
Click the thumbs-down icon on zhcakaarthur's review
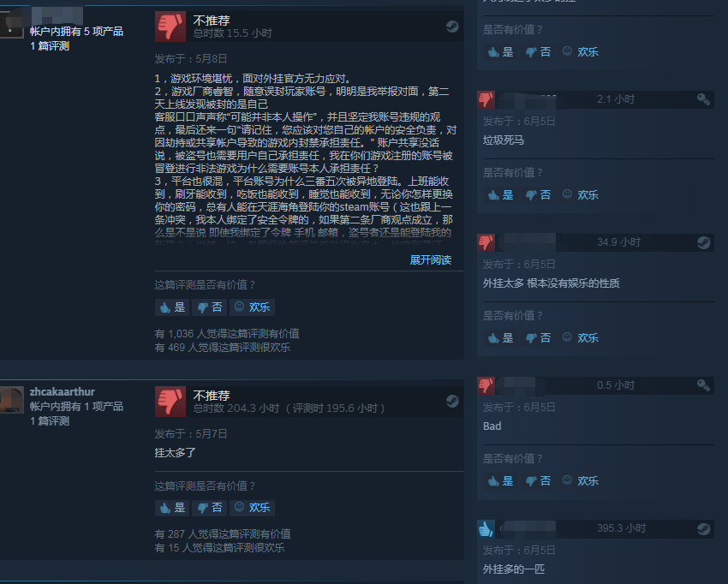click(x=170, y=402)
